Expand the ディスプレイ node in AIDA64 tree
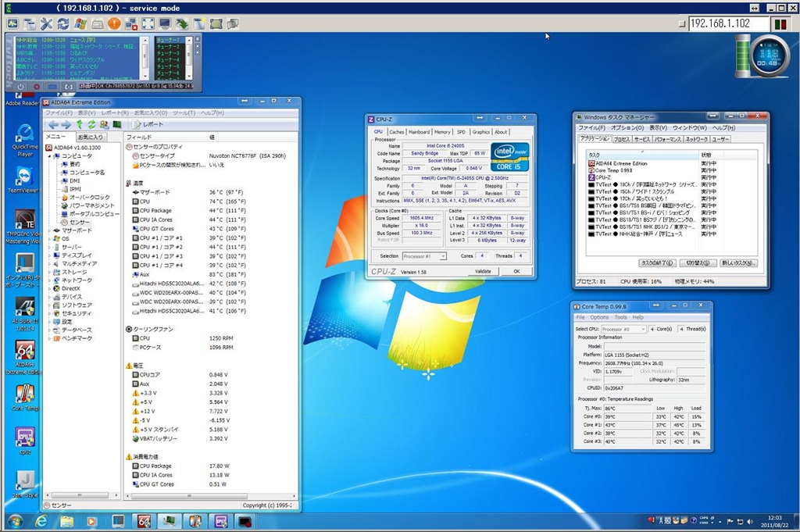This screenshot has width=800, height=532. point(50,255)
